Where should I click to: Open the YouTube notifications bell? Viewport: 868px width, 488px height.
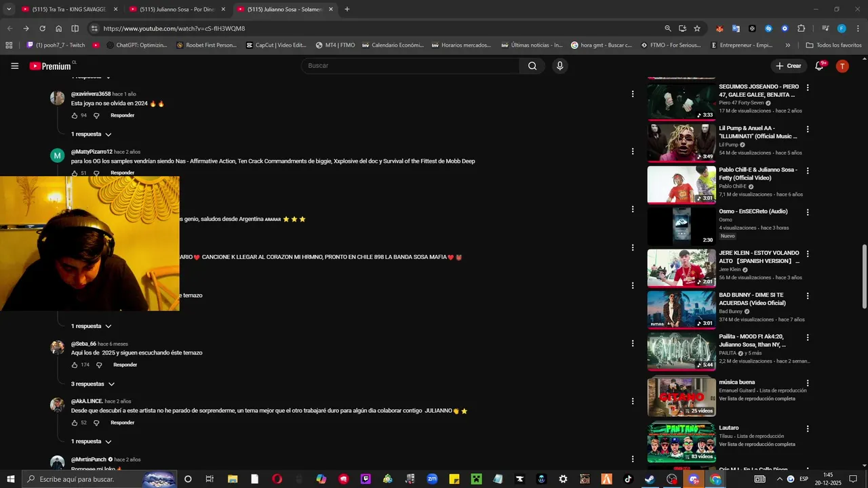819,66
